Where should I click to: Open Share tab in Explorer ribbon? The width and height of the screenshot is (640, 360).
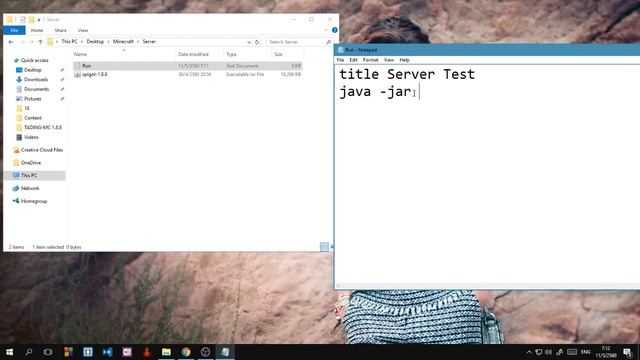click(60, 30)
